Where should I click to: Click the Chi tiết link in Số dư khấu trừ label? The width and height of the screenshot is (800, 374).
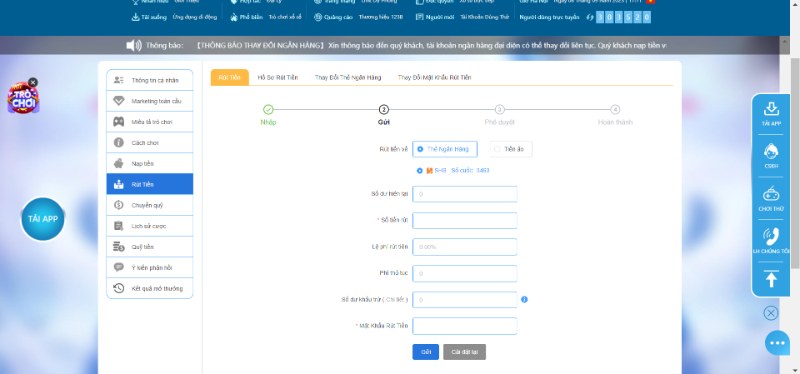click(x=395, y=300)
